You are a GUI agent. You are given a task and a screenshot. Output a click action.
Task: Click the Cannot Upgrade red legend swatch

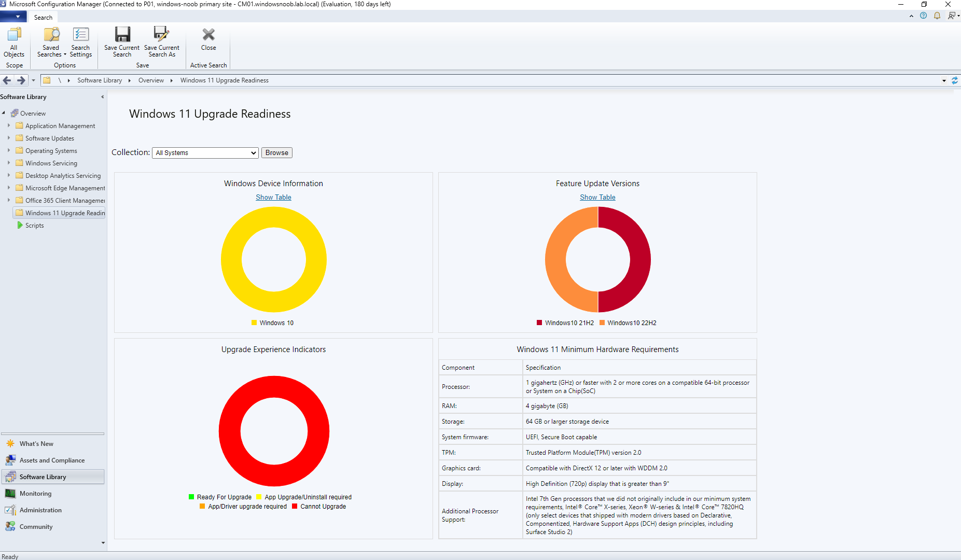(x=295, y=506)
